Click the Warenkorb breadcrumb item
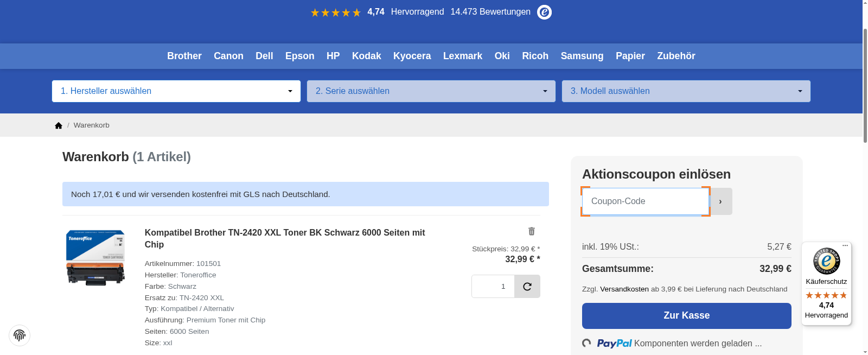The image size is (868, 355). pos(92,125)
